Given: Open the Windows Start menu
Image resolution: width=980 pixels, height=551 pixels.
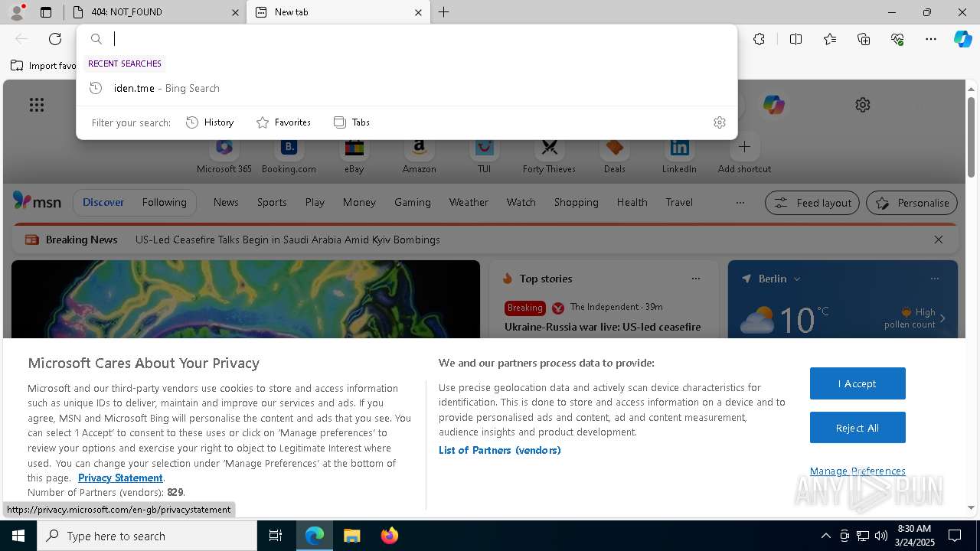Looking at the screenshot, I should coord(18,536).
